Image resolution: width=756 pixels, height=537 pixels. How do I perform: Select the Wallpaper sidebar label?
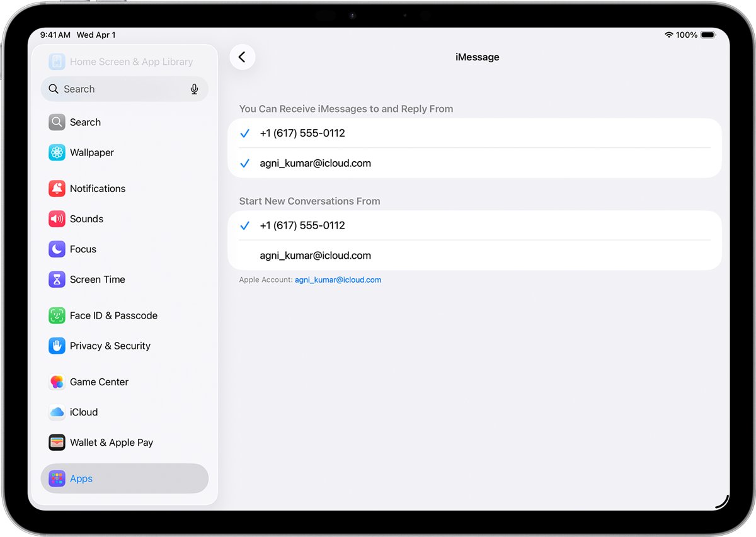(x=92, y=152)
